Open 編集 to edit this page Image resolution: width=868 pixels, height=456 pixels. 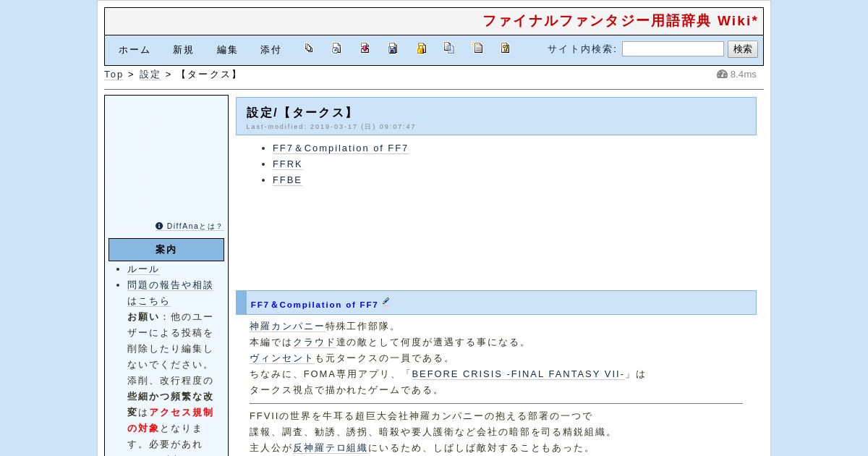[x=227, y=50]
